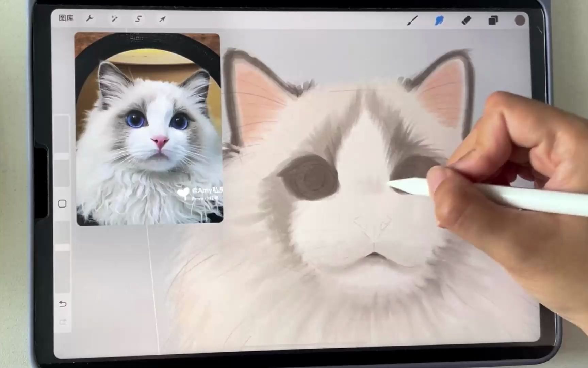Tap the square Modify button in sidebar
The width and height of the screenshot is (588, 368).
click(62, 204)
